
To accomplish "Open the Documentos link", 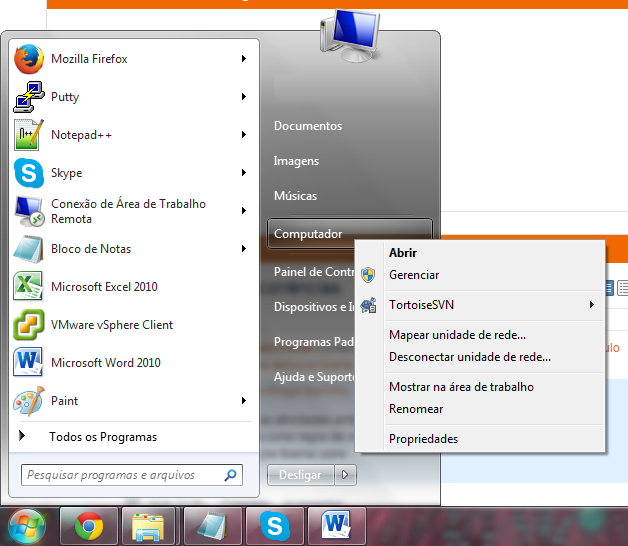I will tap(308, 126).
